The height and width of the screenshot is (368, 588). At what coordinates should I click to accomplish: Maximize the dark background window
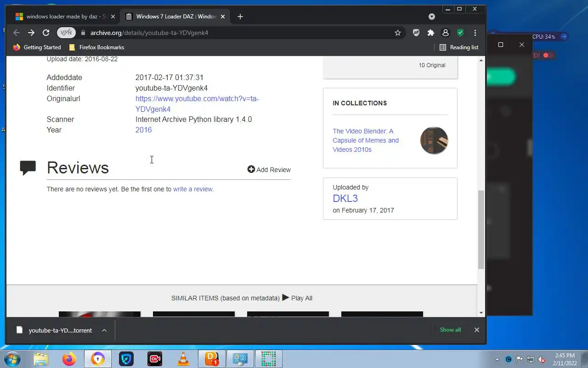(x=501, y=45)
